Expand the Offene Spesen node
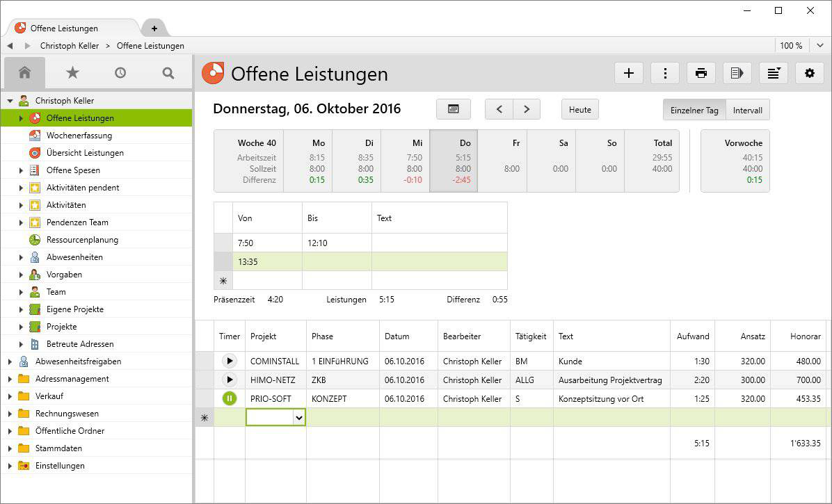Screen dimensions: 832x504 click(22, 170)
